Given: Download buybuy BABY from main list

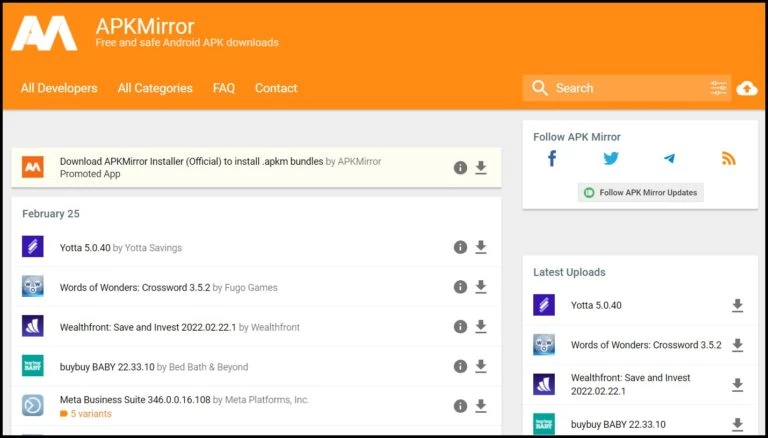Looking at the screenshot, I should pos(481,366).
